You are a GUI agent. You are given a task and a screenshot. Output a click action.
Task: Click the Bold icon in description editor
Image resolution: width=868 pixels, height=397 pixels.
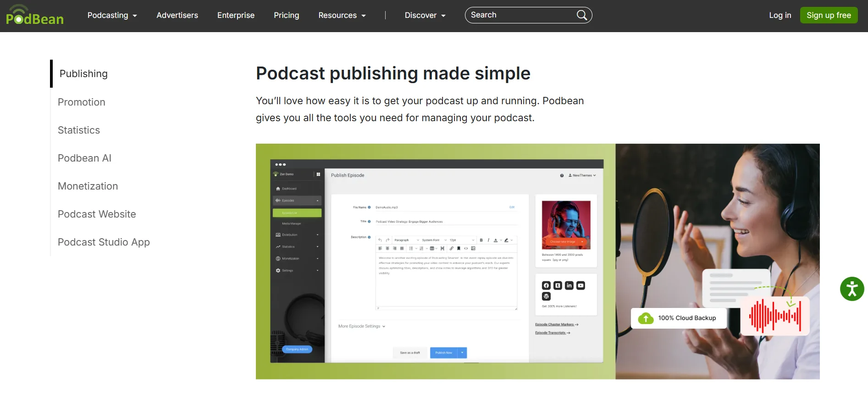pos(481,240)
